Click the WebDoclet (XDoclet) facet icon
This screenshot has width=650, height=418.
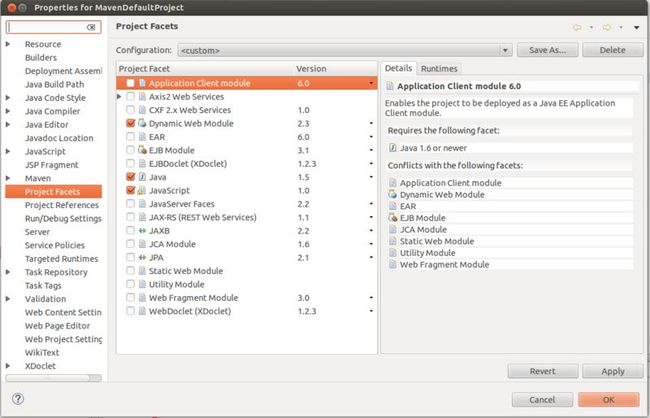click(x=142, y=311)
